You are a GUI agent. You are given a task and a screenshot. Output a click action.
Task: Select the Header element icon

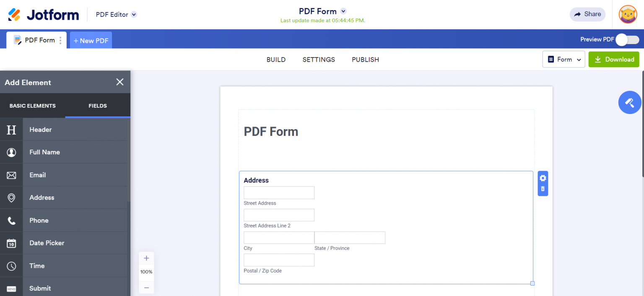(11, 130)
